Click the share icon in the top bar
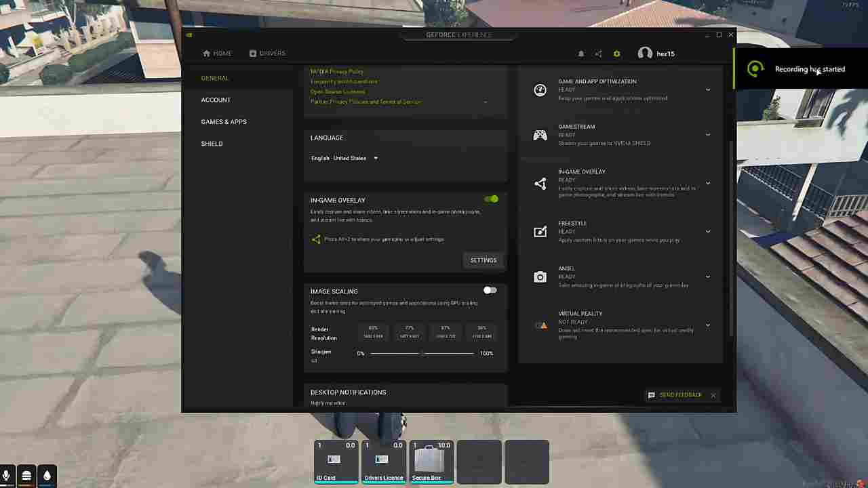The image size is (868, 488). [599, 54]
